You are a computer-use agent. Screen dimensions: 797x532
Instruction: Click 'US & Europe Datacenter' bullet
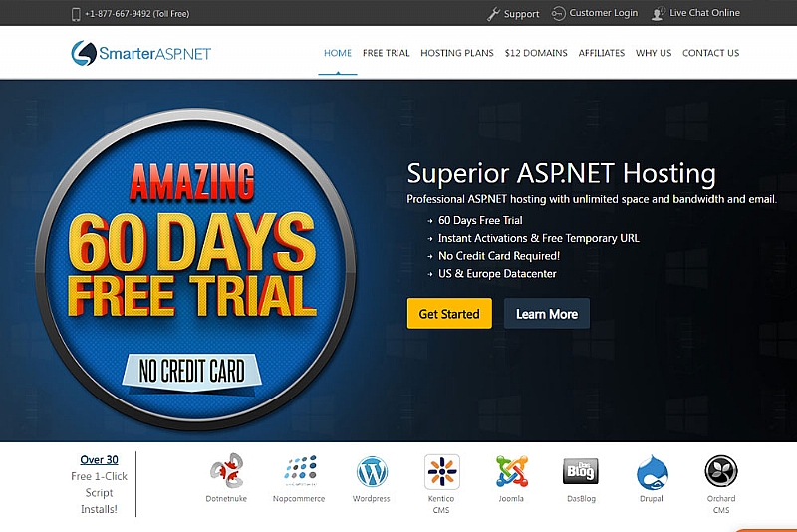(497, 274)
